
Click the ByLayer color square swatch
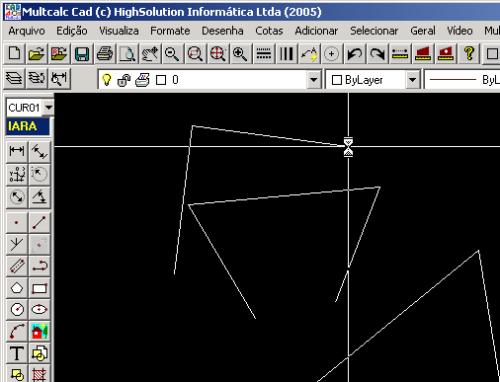click(337, 80)
